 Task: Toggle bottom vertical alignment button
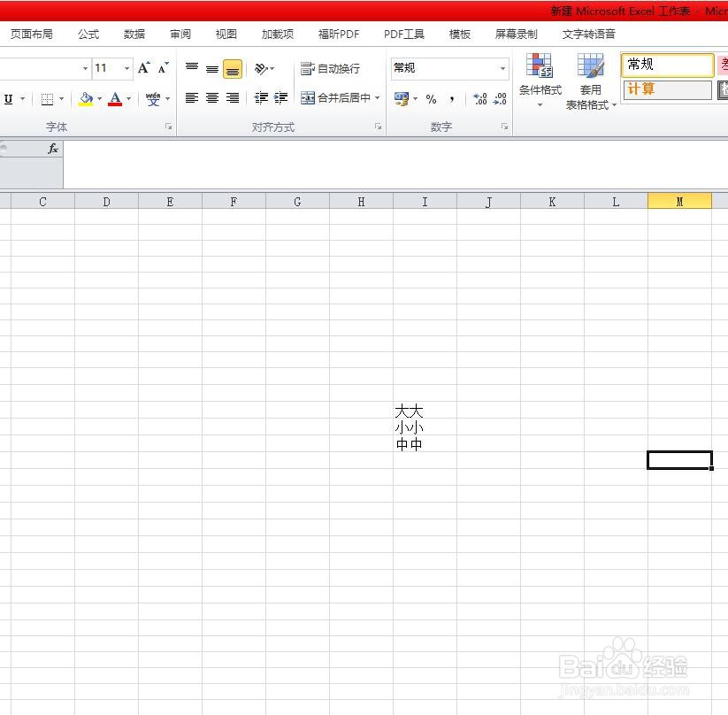(x=232, y=69)
